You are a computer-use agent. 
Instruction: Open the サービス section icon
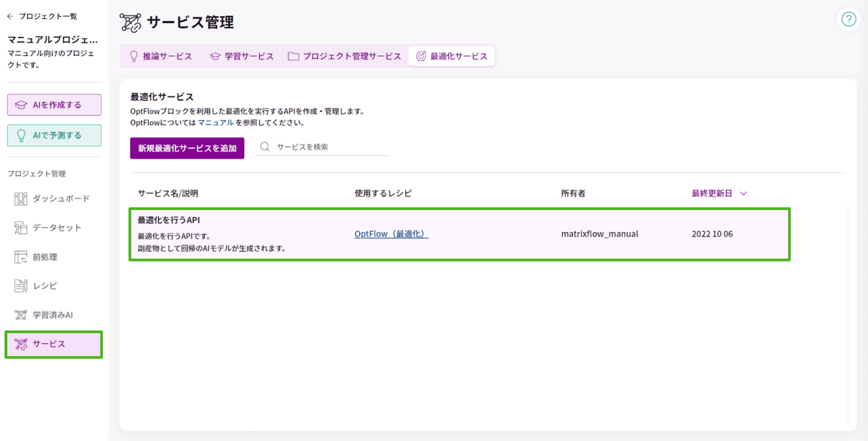click(20, 344)
